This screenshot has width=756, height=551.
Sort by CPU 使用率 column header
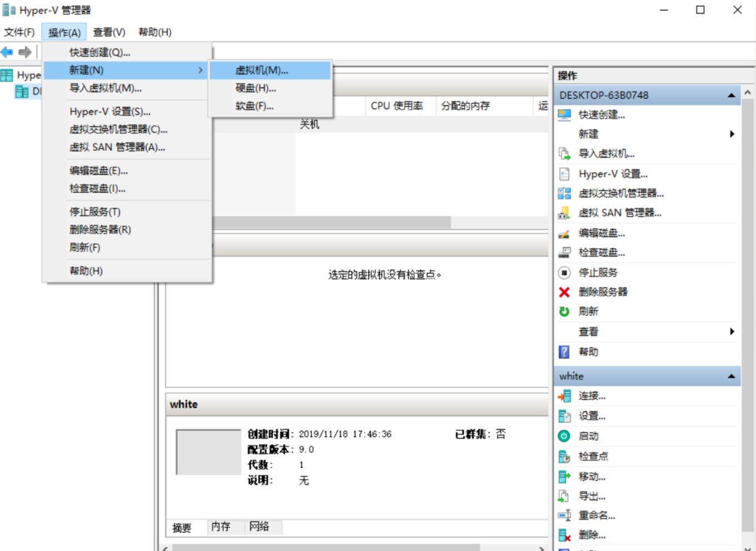tap(400, 106)
